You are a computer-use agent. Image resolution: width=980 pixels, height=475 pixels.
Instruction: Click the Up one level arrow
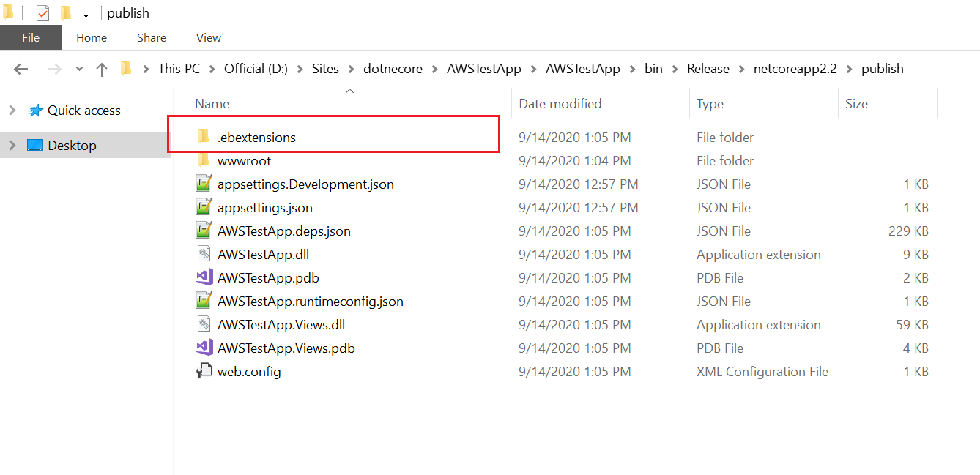102,69
